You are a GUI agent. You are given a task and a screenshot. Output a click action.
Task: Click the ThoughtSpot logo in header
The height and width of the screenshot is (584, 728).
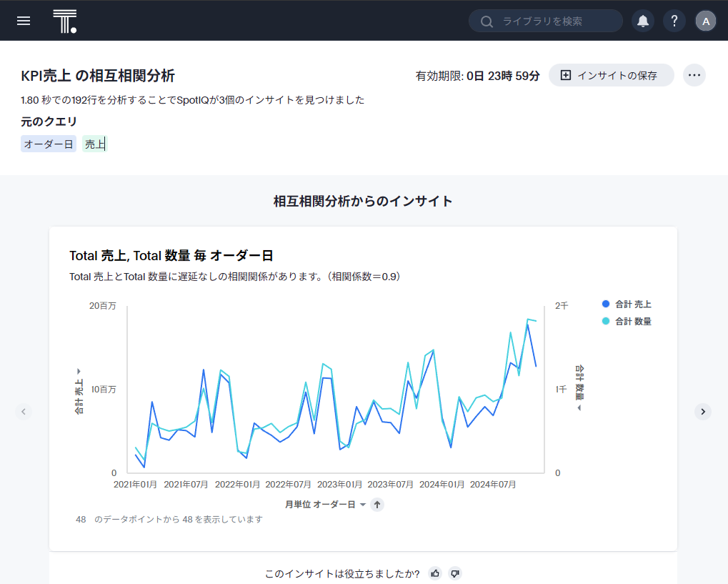tap(64, 21)
